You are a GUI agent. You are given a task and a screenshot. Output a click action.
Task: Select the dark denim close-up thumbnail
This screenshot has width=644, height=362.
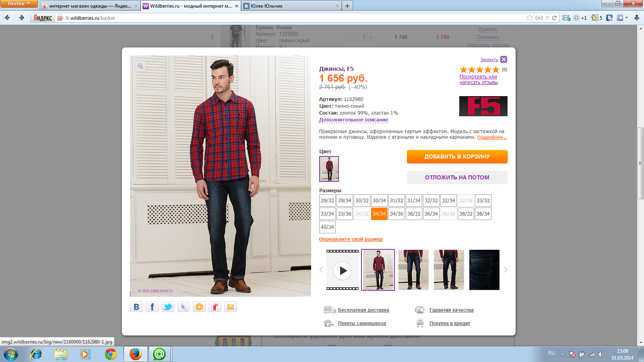click(484, 270)
